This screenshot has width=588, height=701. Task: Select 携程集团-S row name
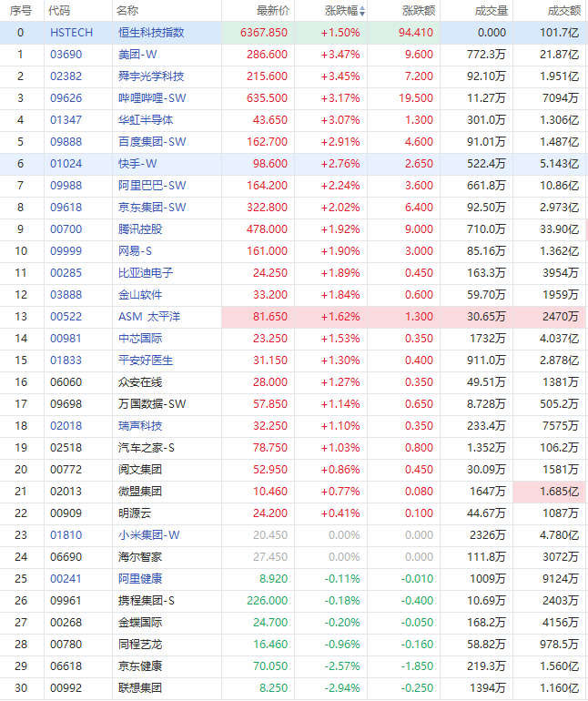147,601
